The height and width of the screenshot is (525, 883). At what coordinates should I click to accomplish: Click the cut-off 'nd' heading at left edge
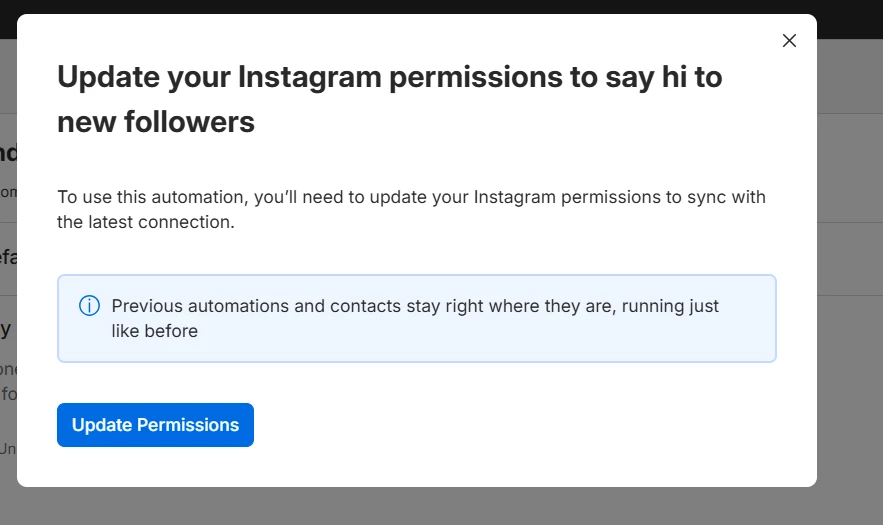coord(8,153)
